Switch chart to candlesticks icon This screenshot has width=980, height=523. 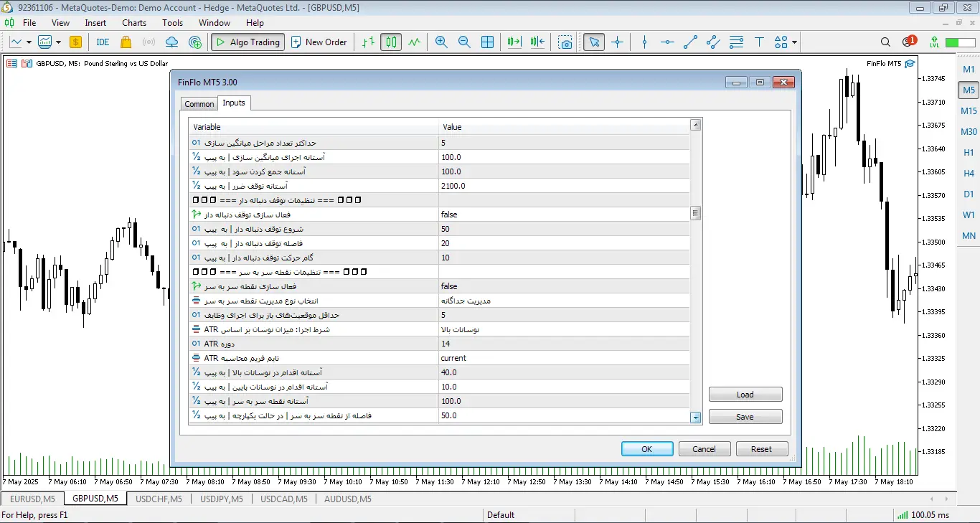(x=391, y=42)
